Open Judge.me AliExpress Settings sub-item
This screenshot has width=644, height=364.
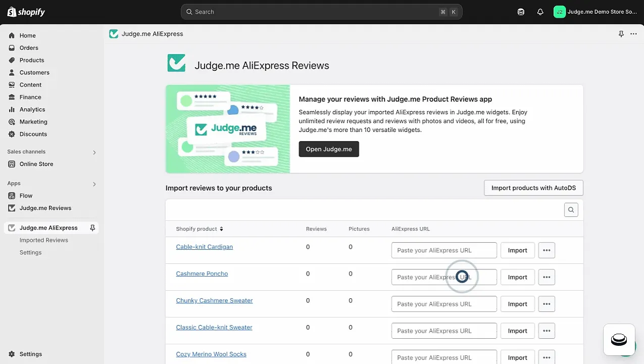click(31, 252)
